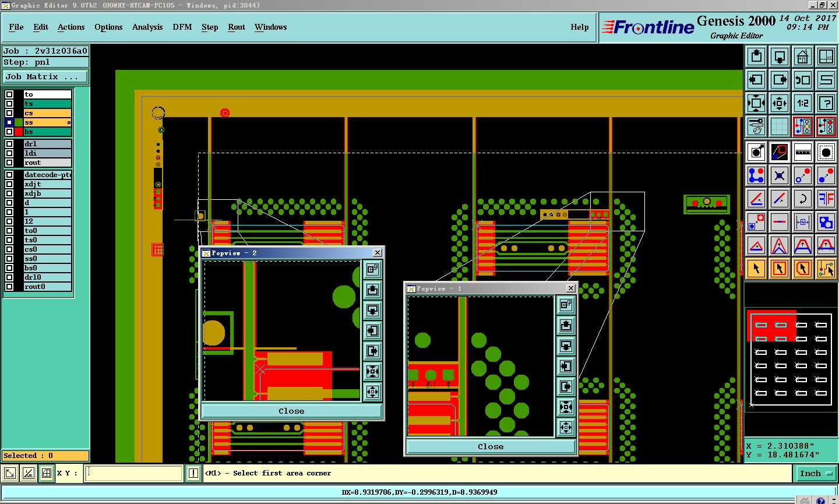Select the datecode-pt layer row
Screen dimensions: 839x504
48,175
